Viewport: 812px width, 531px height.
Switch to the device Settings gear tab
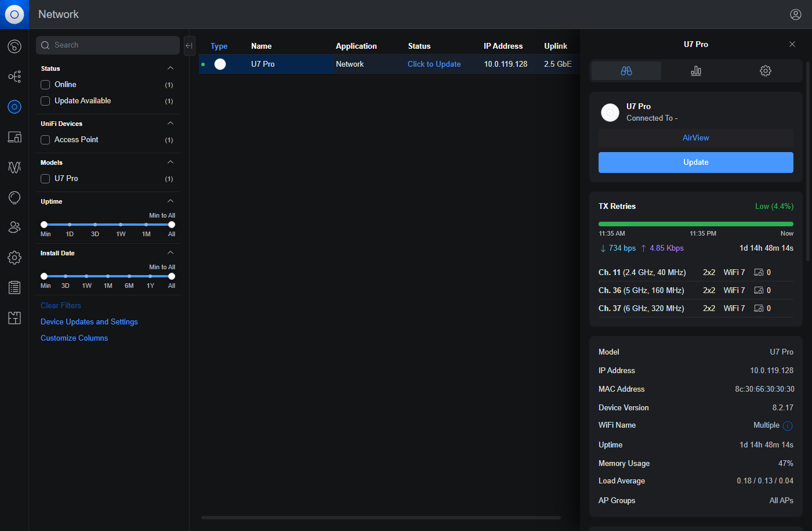point(766,71)
